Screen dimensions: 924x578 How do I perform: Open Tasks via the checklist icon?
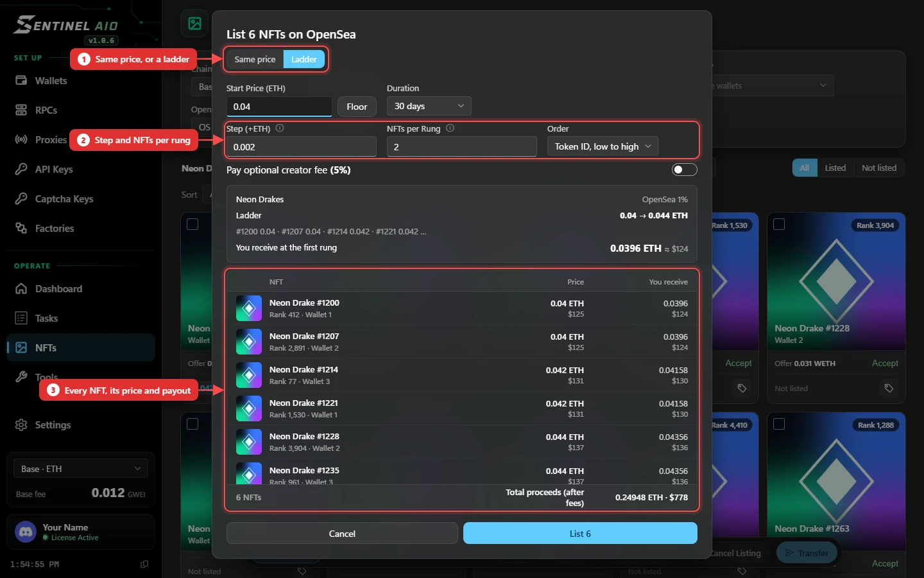[x=21, y=318]
